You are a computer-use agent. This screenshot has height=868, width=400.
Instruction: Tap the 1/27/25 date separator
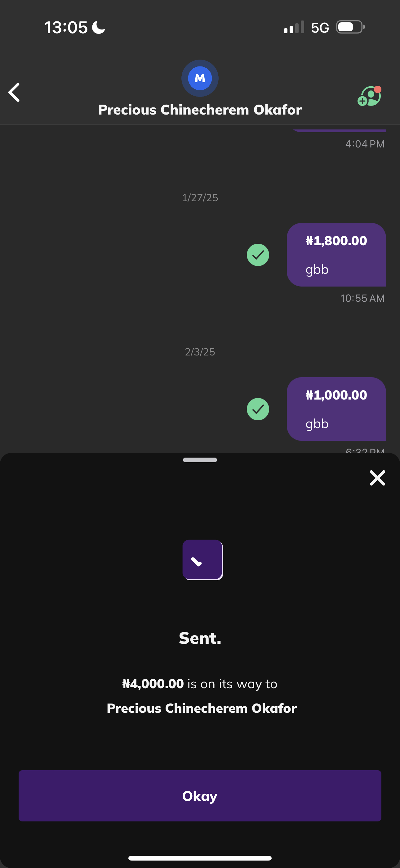200,197
